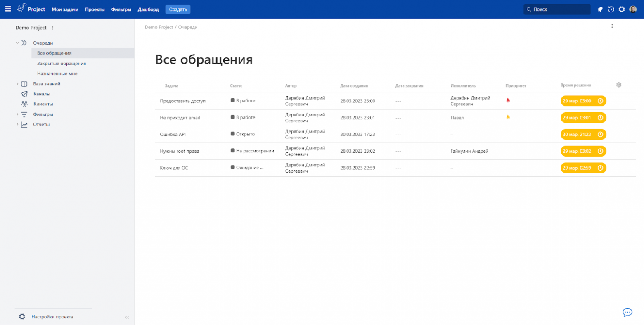Open table column settings gear icon
644x325 pixels.
point(618,84)
